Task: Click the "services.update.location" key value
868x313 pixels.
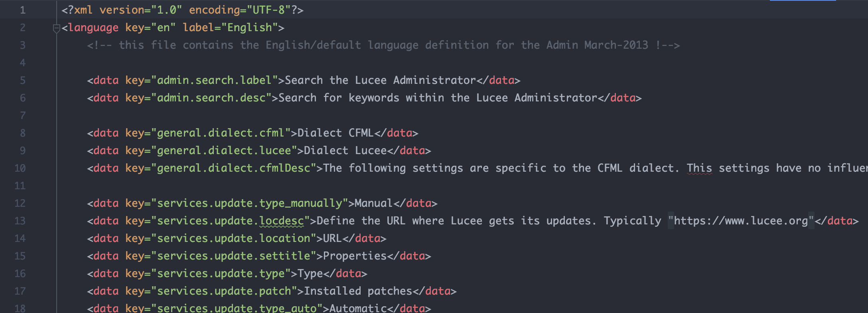Action: (x=233, y=238)
